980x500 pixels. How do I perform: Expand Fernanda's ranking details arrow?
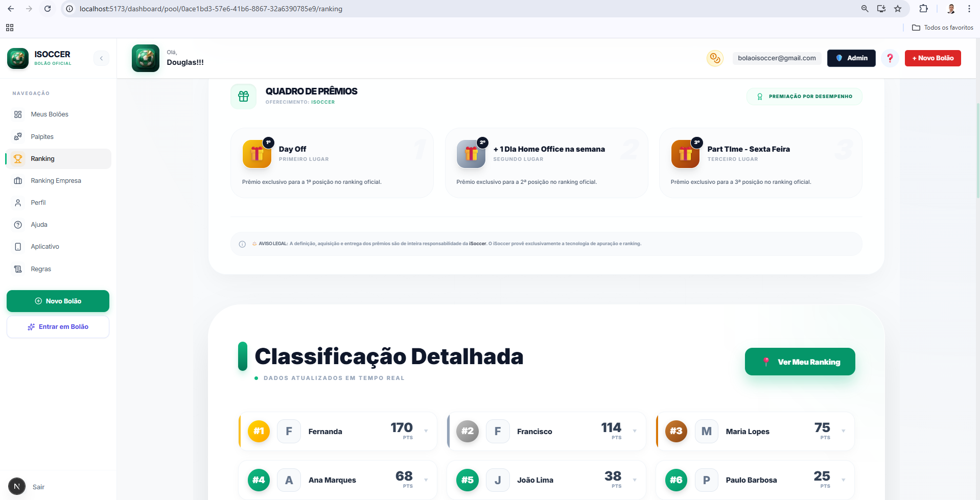pyautogui.click(x=426, y=431)
